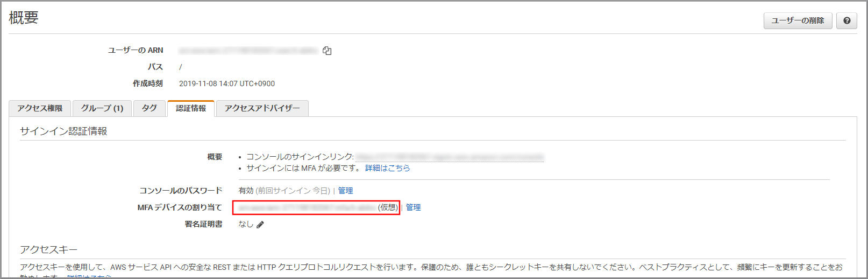Copy the user ARN with clipboard icon
Image resolution: width=868 pixels, height=279 pixels.
[327, 51]
